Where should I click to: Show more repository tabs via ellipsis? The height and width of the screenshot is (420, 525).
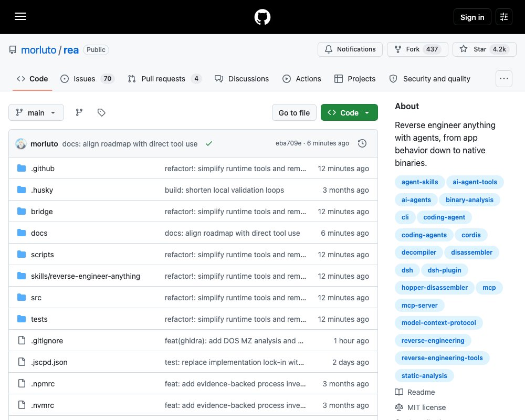tap(504, 79)
